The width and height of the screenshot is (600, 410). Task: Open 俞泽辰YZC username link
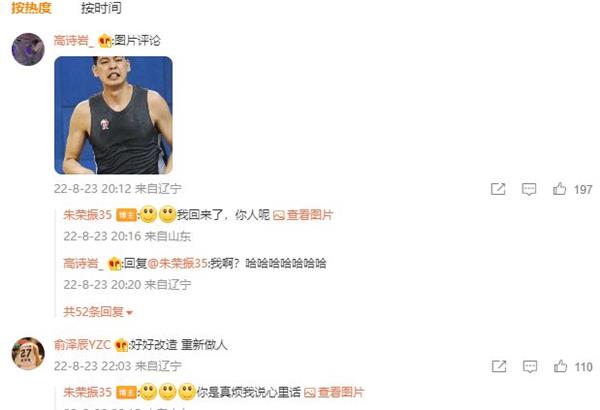(82, 345)
